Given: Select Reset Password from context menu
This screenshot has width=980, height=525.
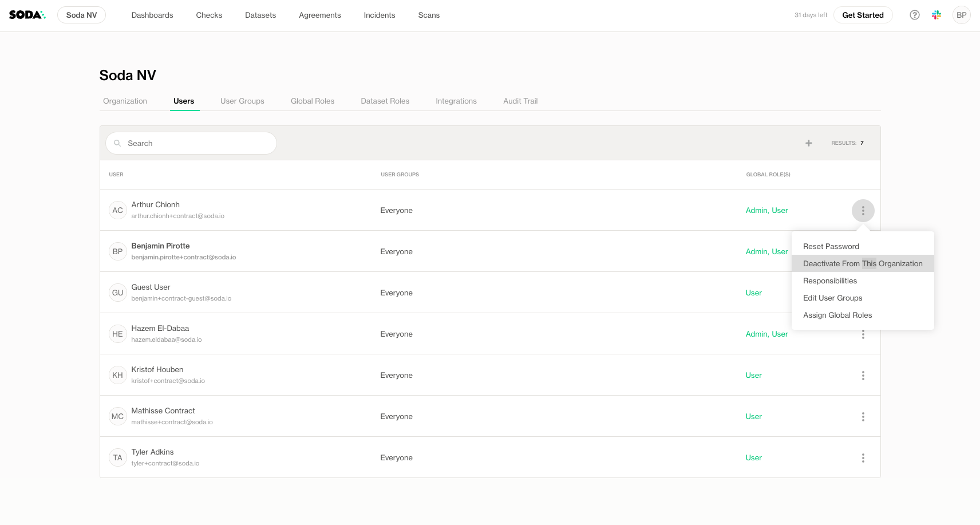Looking at the screenshot, I should [x=831, y=246].
